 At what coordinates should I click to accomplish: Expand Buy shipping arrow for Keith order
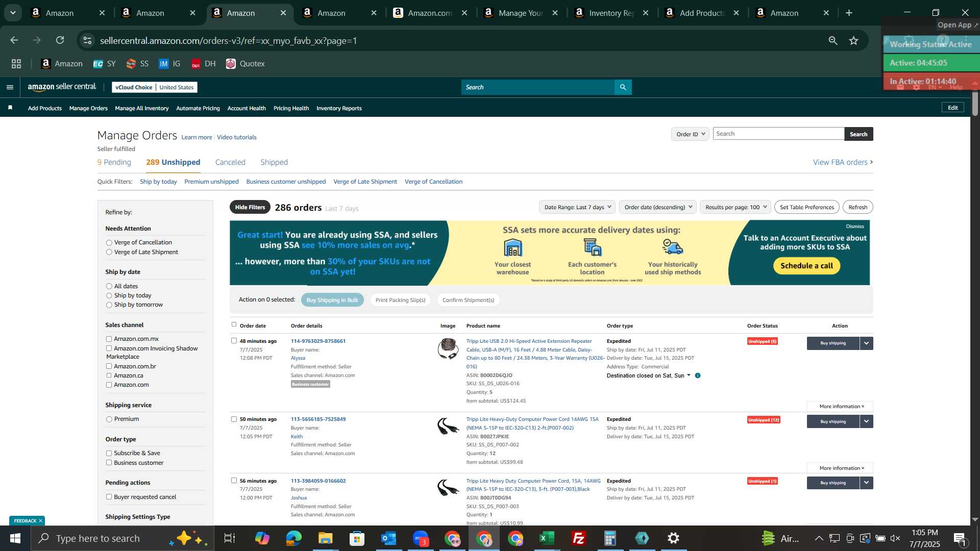[x=867, y=421]
